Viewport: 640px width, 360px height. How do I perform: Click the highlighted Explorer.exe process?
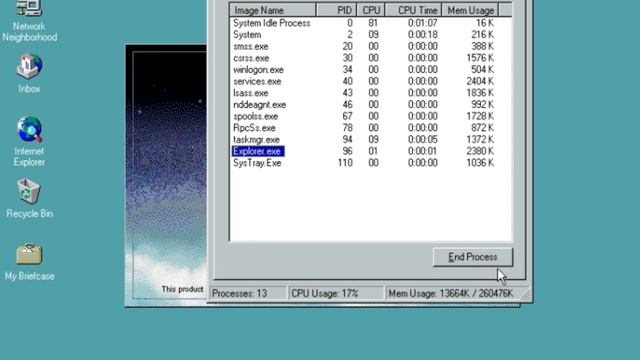(x=258, y=151)
